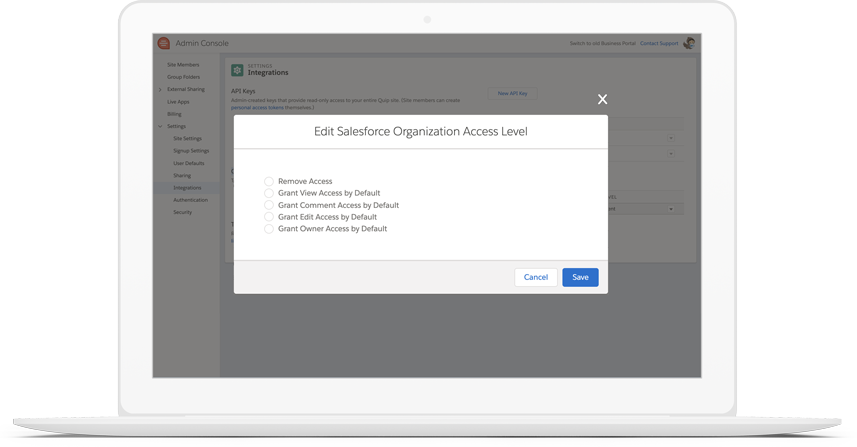Follow the personal access tokens link
The width and height of the screenshot is (857, 447).
tap(257, 108)
